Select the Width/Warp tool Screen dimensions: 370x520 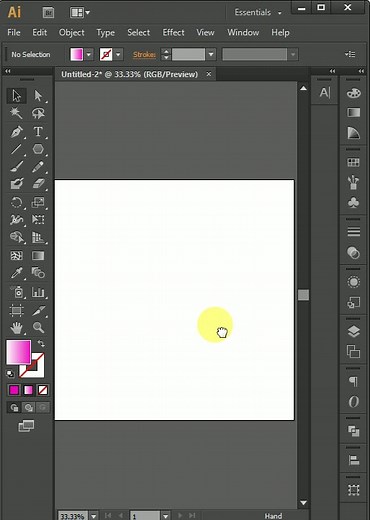click(16, 220)
